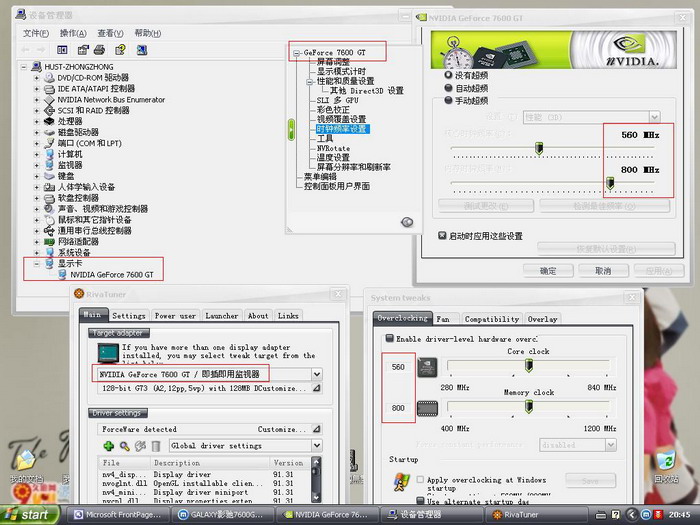Open the Recycle Bin desktop icon
This screenshot has height=525, width=700.
click(666, 462)
